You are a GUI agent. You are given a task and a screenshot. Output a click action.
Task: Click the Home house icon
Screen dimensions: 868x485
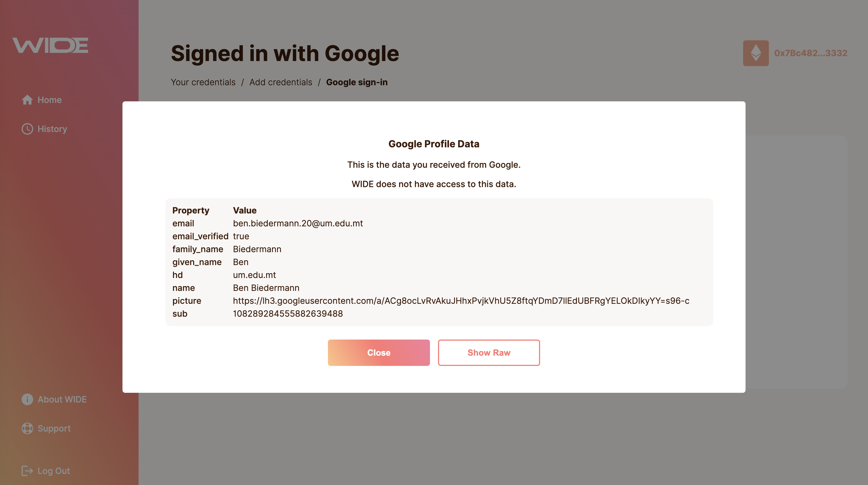pos(27,100)
